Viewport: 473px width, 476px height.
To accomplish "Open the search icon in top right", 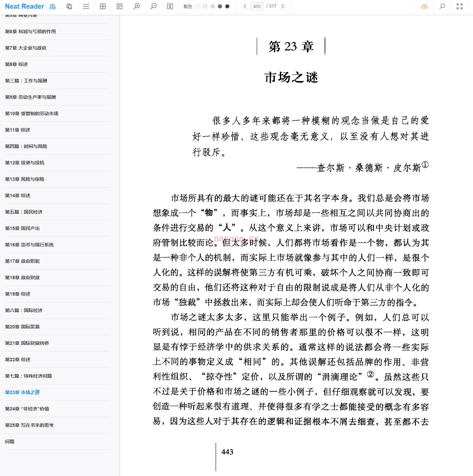I will pyautogui.click(x=442, y=6).
